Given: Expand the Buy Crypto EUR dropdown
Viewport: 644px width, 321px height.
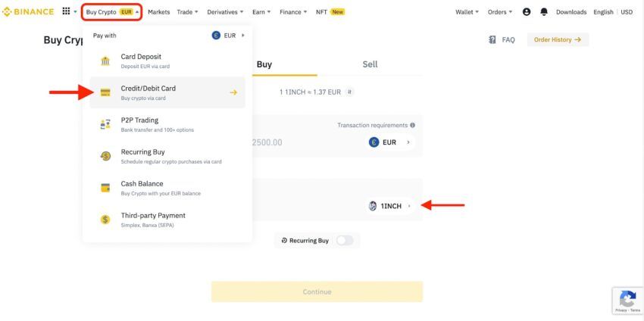Looking at the screenshot, I should [112, 12].
